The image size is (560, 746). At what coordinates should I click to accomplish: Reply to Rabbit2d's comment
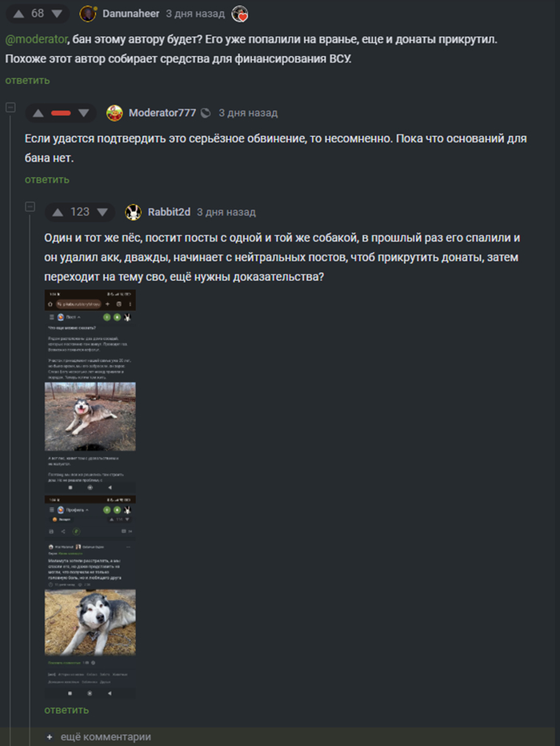coord(66,710)
